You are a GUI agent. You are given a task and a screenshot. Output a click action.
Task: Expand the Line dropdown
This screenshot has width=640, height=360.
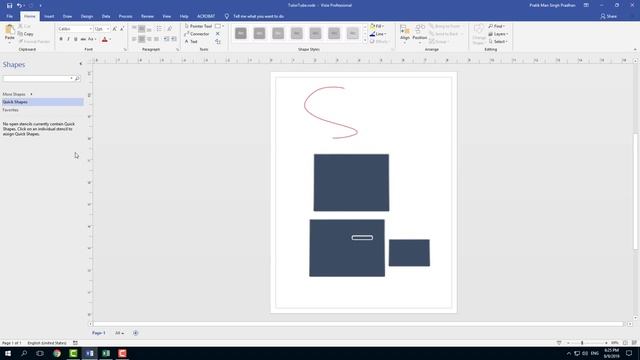pos(378,34)
